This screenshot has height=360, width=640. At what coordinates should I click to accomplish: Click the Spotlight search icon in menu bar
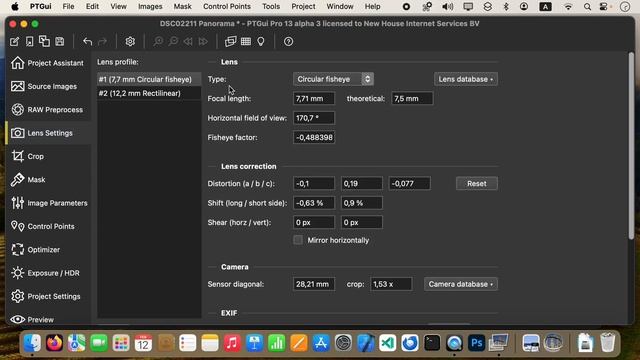(587, 7)
